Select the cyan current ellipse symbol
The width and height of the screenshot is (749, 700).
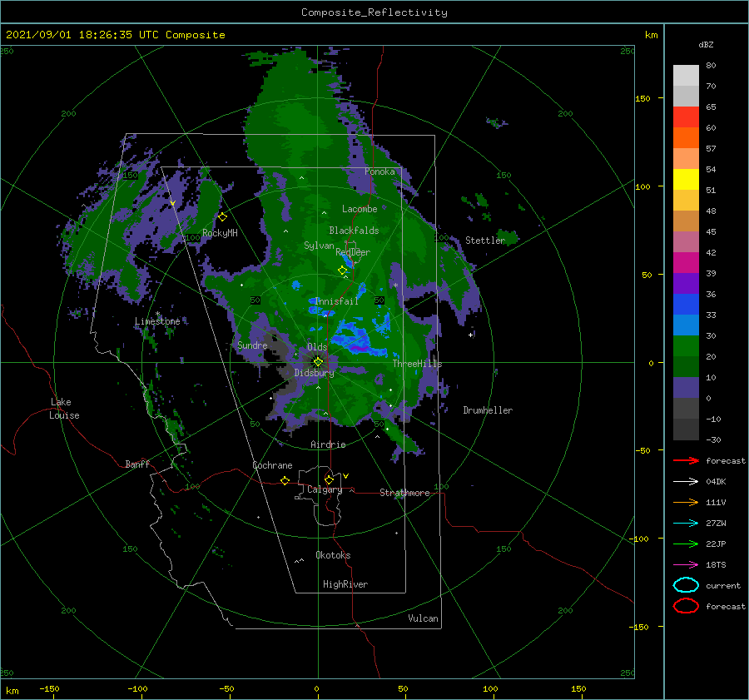(686, 585)
